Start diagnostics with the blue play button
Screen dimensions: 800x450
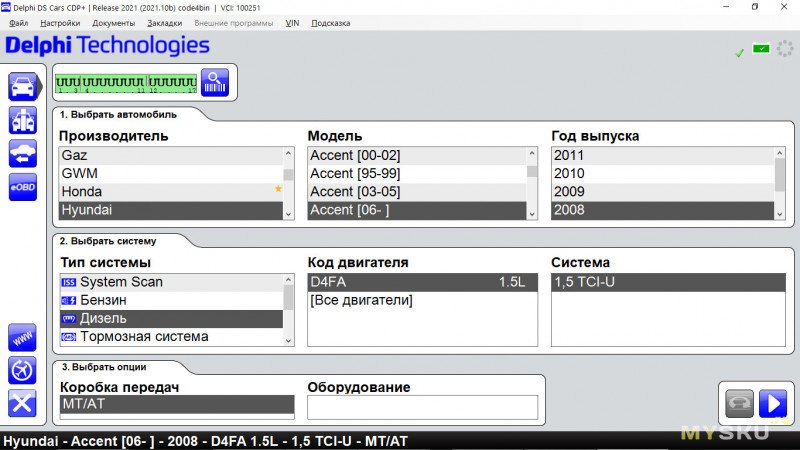[773, 404]
